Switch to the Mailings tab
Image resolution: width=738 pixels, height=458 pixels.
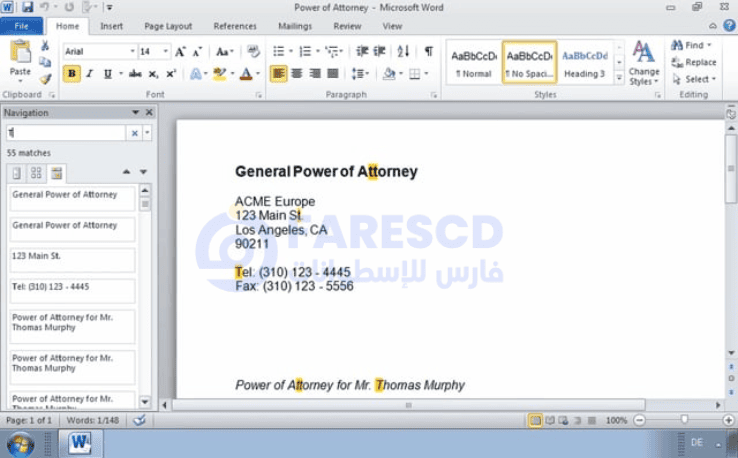(295, 26)
